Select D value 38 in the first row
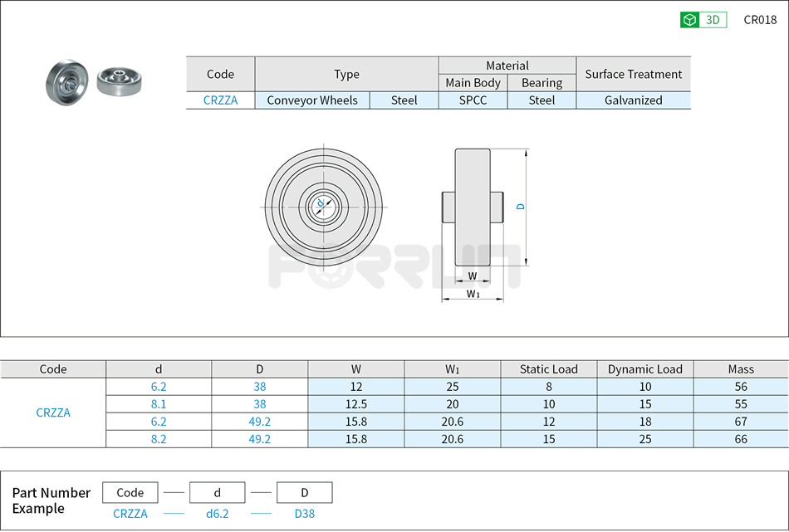 pyautogui.click(x=260, y=386)
